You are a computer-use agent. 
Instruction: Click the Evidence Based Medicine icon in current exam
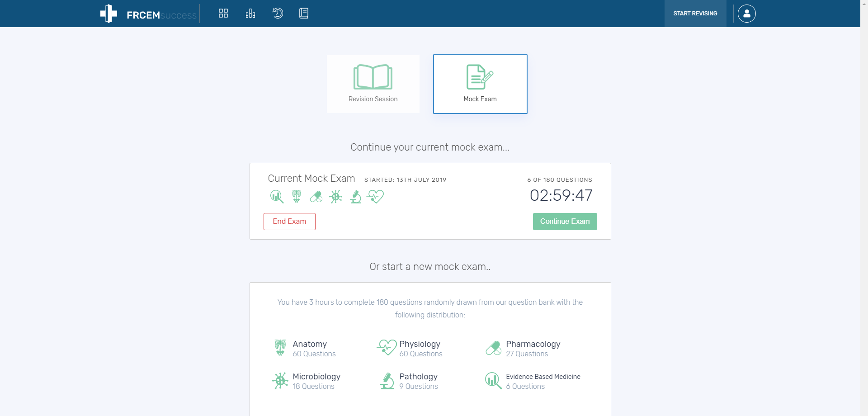tap(277, 197)
